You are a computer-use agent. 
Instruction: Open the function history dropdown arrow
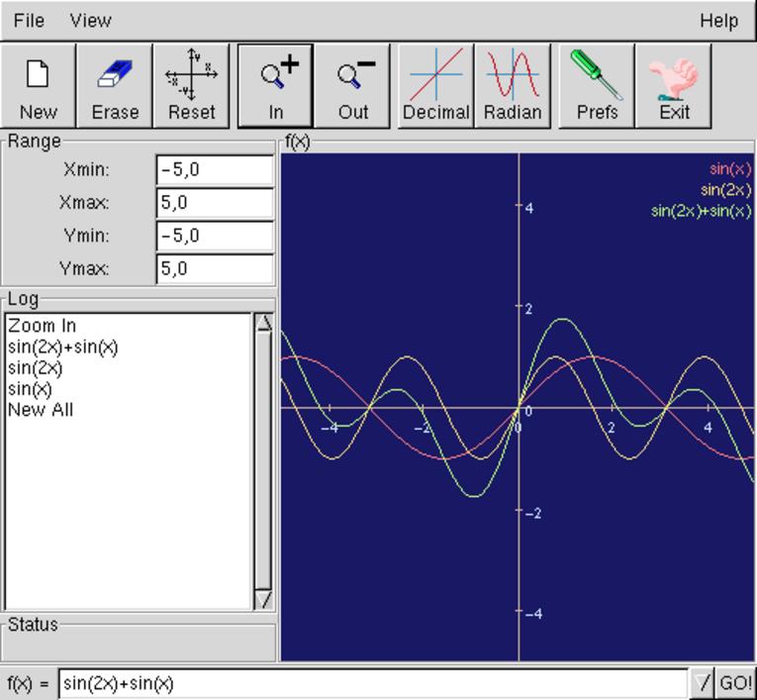click(702, 683)
